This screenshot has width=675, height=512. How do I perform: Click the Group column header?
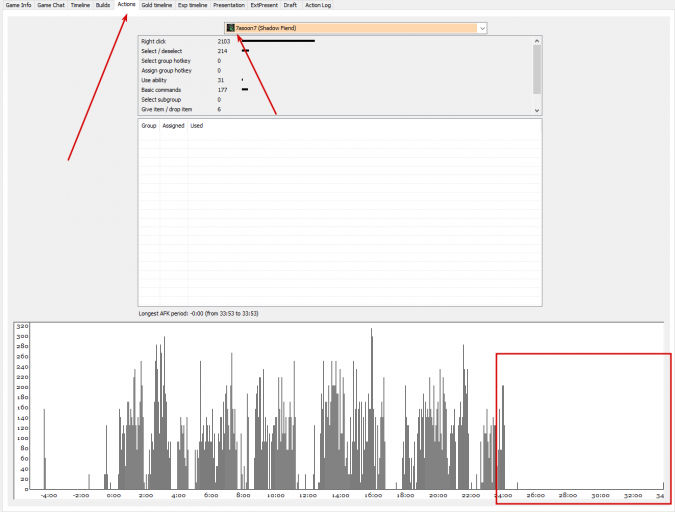tap(149, 126)
